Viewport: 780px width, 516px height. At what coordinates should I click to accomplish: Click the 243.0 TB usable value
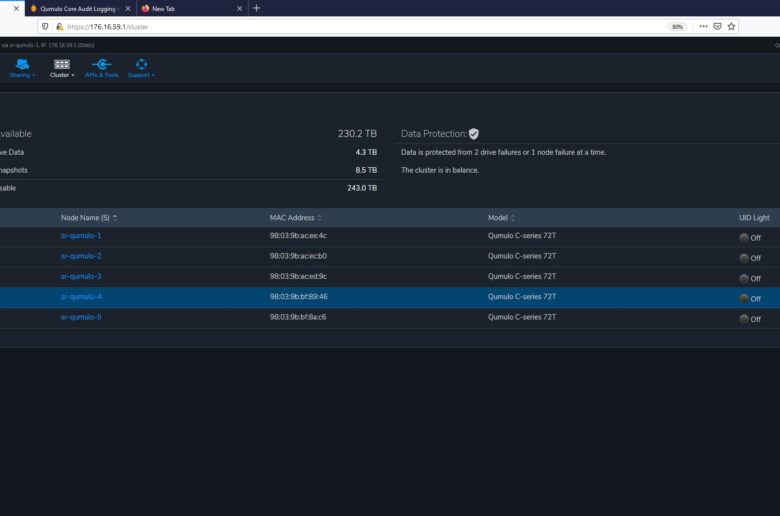click(362, 188)
